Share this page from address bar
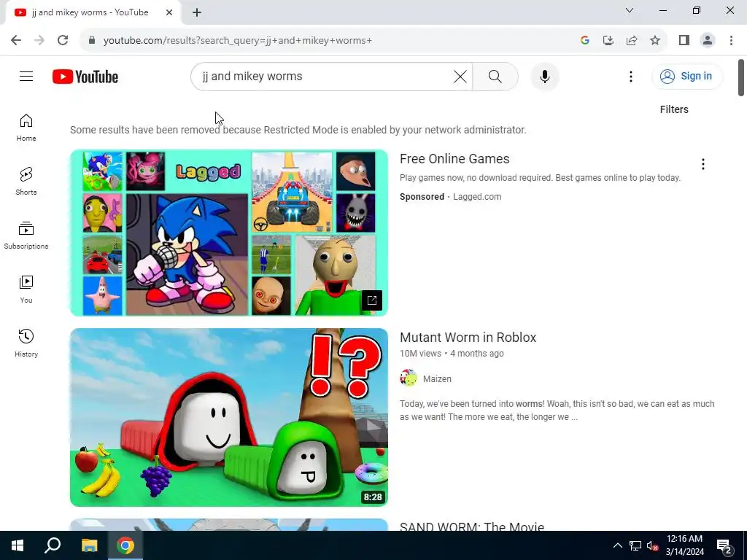747x560 pixels. (x=632, y=40)
